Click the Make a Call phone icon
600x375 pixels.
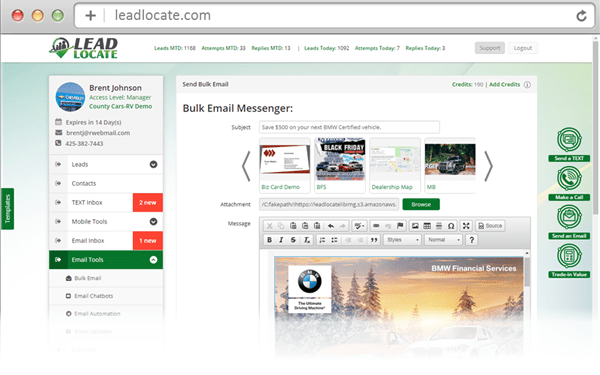point(569,179)
